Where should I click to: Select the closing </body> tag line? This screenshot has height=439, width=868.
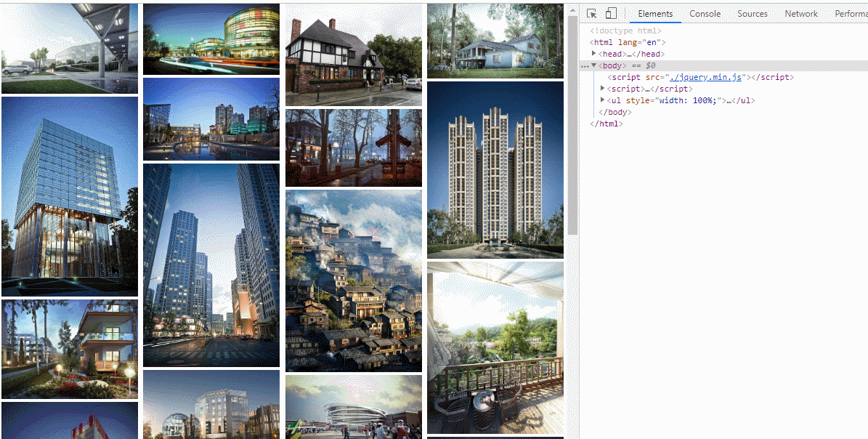[615, 112]
